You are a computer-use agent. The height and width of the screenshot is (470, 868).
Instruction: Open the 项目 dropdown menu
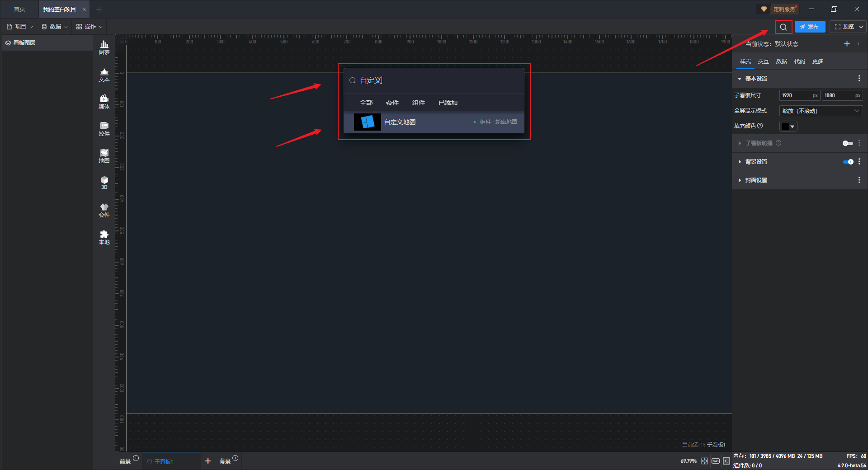coord(20,27)
